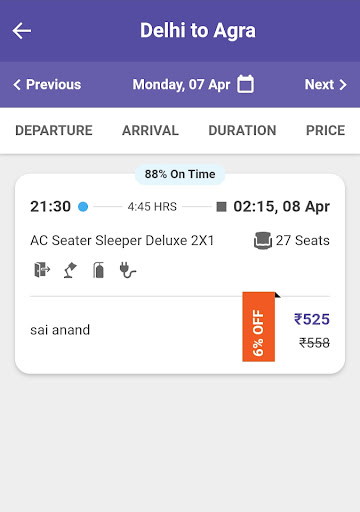Tap the seat icon beside 27 Seats
This screenshot has height=512, width=360.
[263, 240]
